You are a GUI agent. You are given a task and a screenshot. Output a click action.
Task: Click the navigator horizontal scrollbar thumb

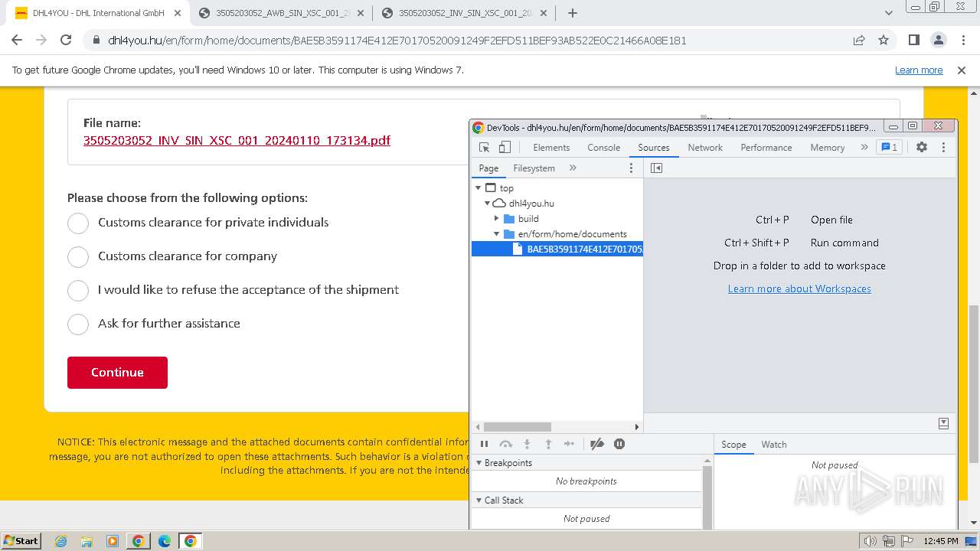pos(517,427)
